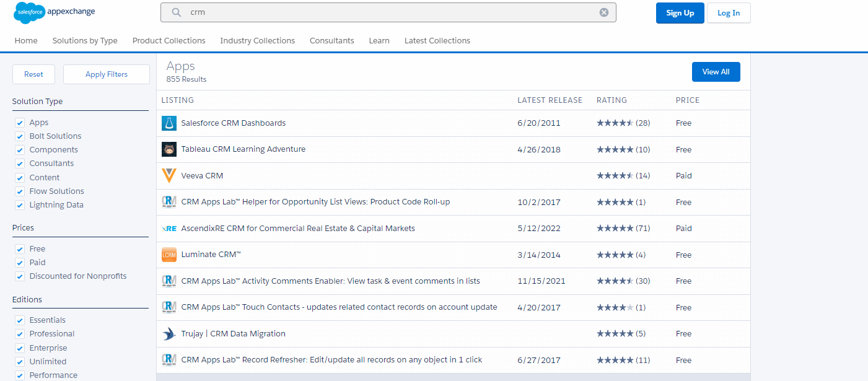Viewport: 868px width, 381px height.
Task: Click the icon beside Helper for Opportunity List Views
Action: click(x=169, y=202)
